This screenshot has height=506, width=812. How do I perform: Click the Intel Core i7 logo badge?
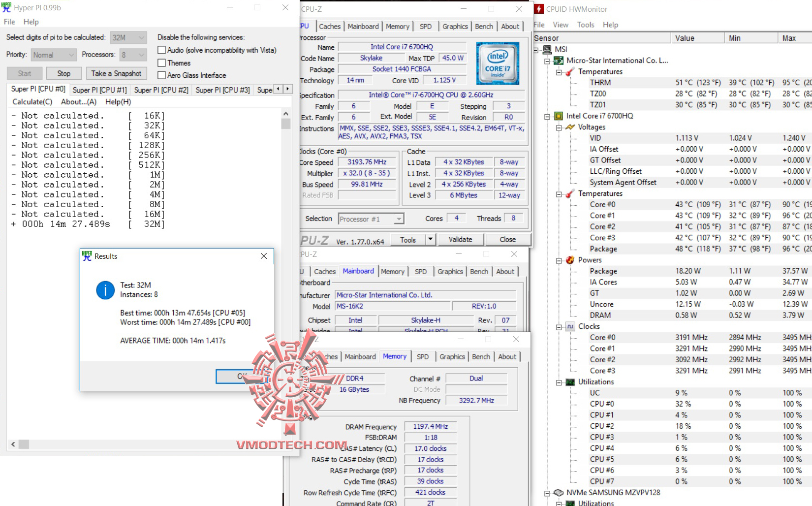click(498, 63)
